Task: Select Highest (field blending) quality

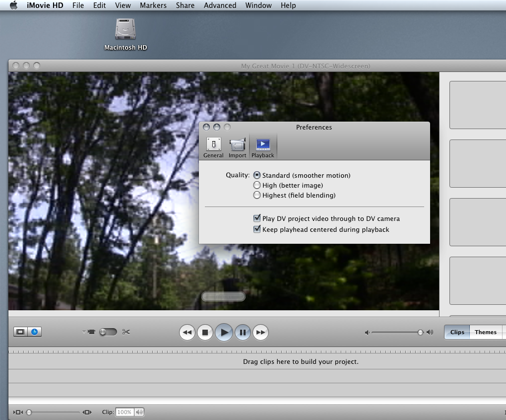Action: click(x=257, y=195)
